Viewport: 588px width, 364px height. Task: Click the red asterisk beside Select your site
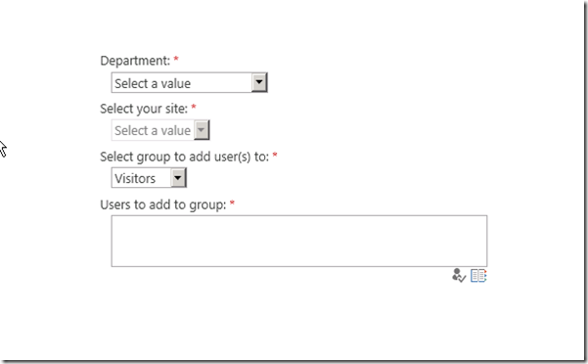coord(194,108)
